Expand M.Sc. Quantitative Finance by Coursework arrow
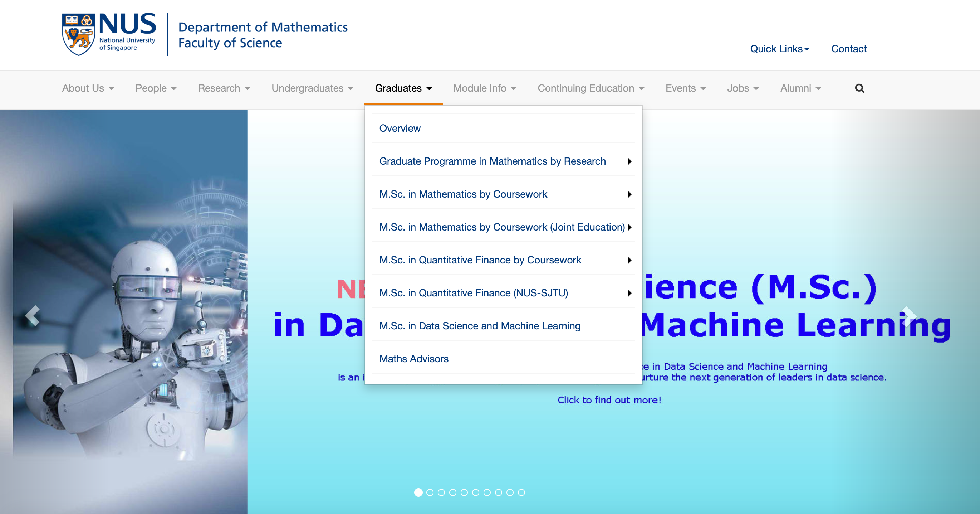The image size is (980, 514). [629, 261]
